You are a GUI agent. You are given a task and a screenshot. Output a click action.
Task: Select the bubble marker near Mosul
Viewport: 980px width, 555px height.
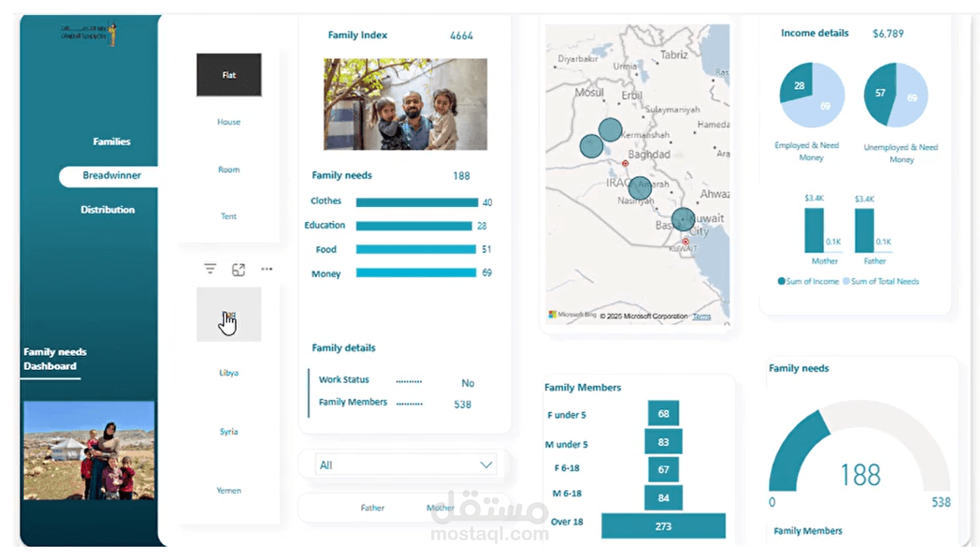pos(609,130)
